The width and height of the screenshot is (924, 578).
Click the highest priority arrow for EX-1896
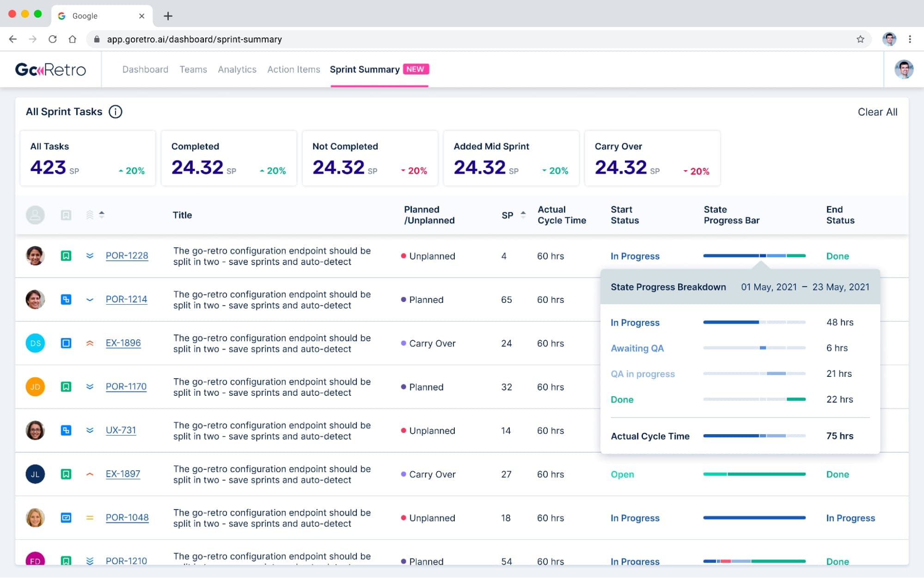click(x=90, y=343)
